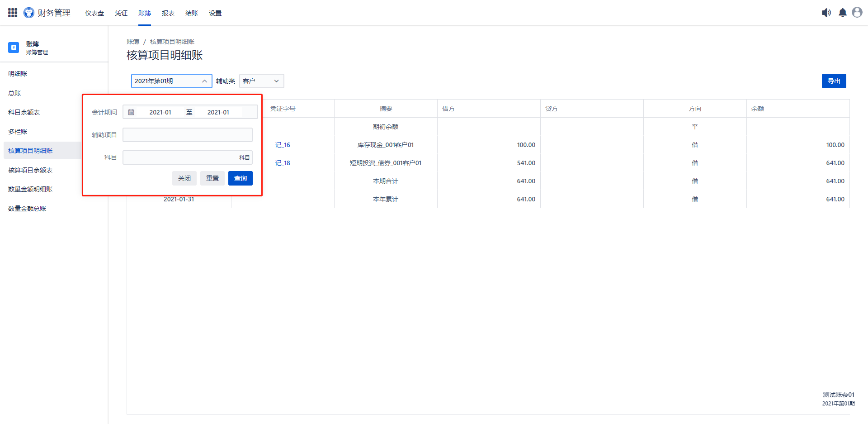Click the 重置 button
This screenshot has height=424, width=868.
tap(212, 178)
